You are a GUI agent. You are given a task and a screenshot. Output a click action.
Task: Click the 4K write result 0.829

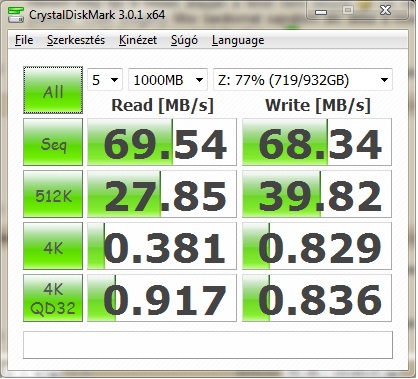[317, 246]
